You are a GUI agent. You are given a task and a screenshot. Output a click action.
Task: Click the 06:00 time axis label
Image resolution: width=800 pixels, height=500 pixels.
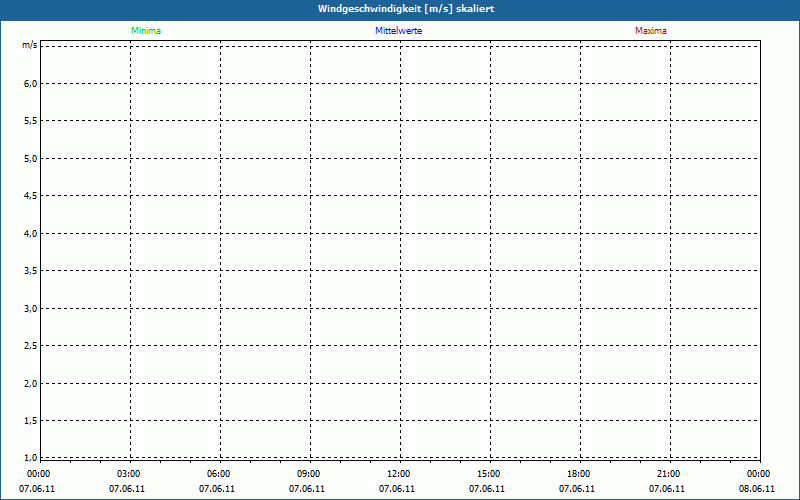[218, 474]
